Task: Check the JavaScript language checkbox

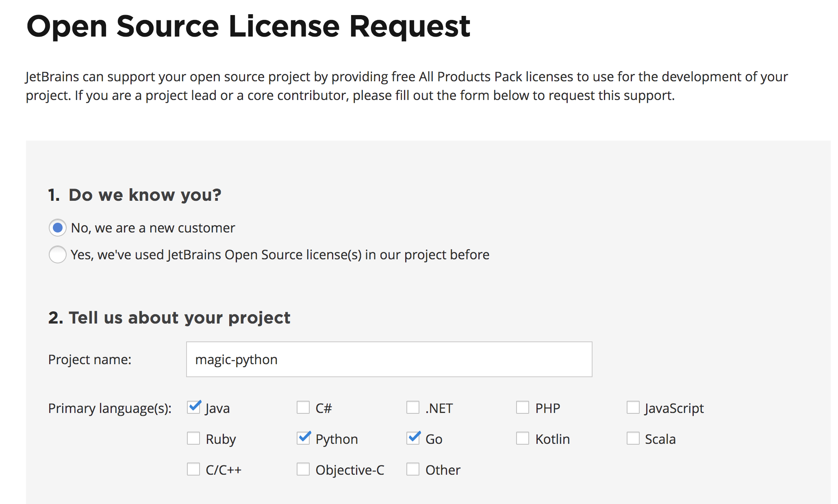Action: click(633, 407)
